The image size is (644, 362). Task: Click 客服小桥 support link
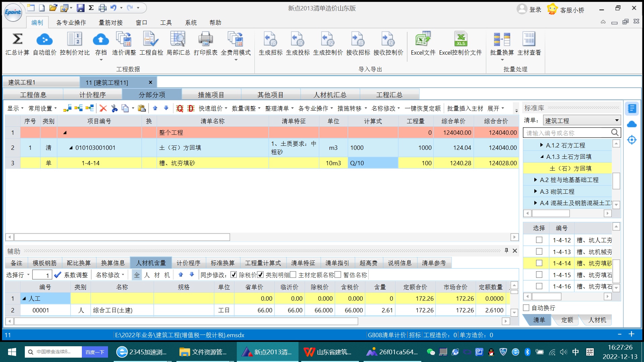point(572,10)
